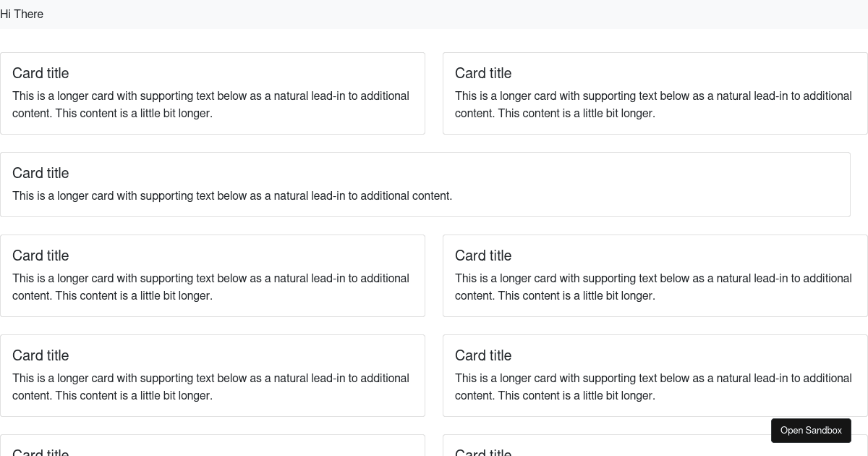Click the second-row right card

655,275
